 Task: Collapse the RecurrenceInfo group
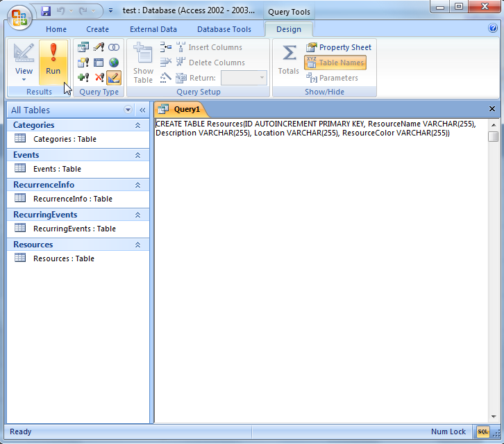tap(137, 185)
